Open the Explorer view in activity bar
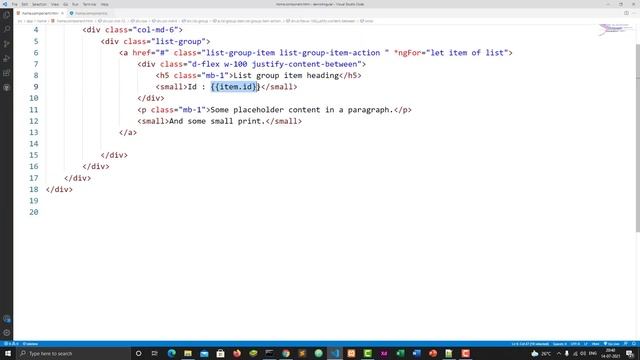The height and width of the screenshot is (360, 640). [7, 15]
